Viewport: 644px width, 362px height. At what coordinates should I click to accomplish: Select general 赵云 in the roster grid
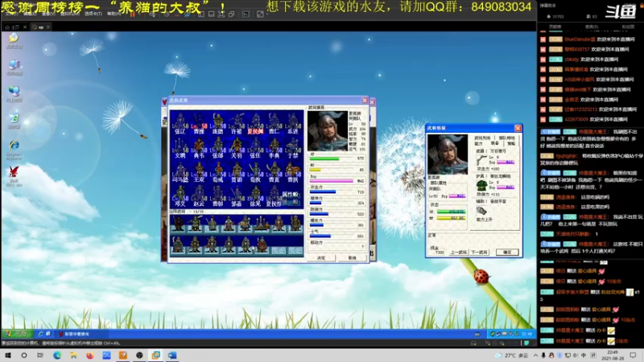click(x=199, y=195)
